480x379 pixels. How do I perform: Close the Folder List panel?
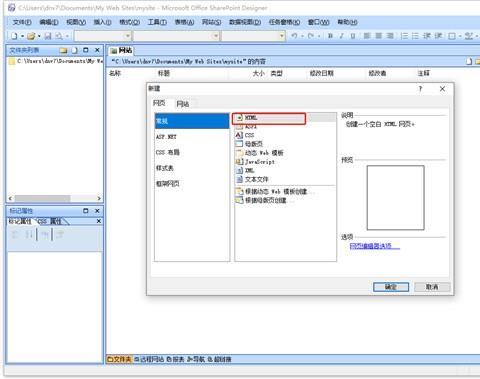97,50
